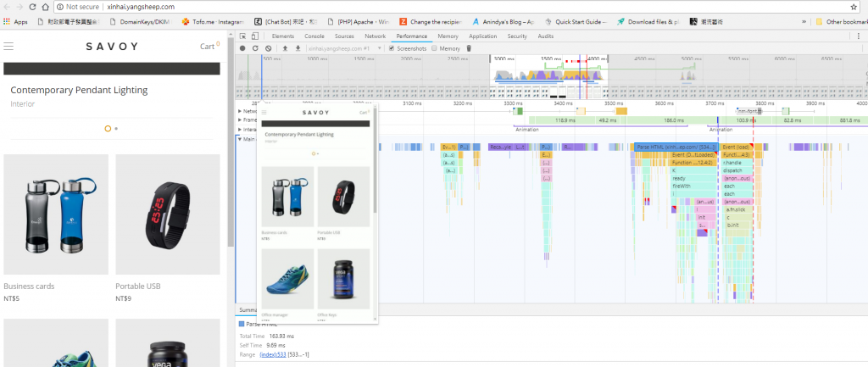Viewport: 868px width, 367px height.
Task: Click the Load profile upload icon
Action: tap(285, 48)
